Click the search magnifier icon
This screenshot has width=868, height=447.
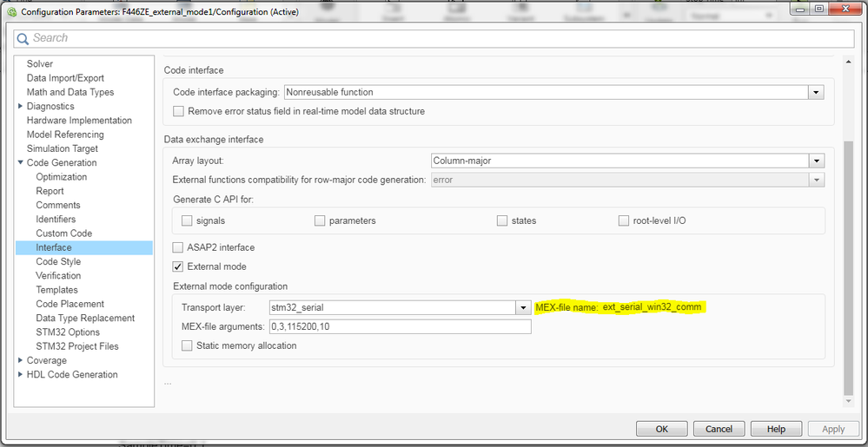click(23, 38)
